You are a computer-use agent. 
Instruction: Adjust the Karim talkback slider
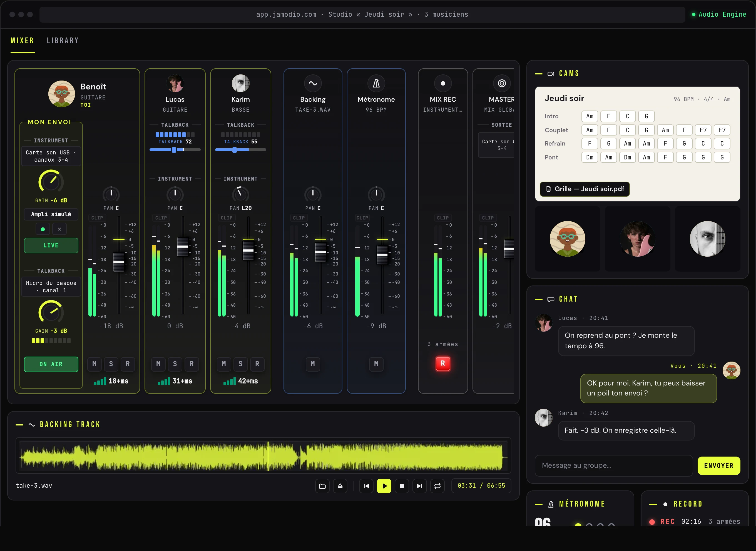241,150
